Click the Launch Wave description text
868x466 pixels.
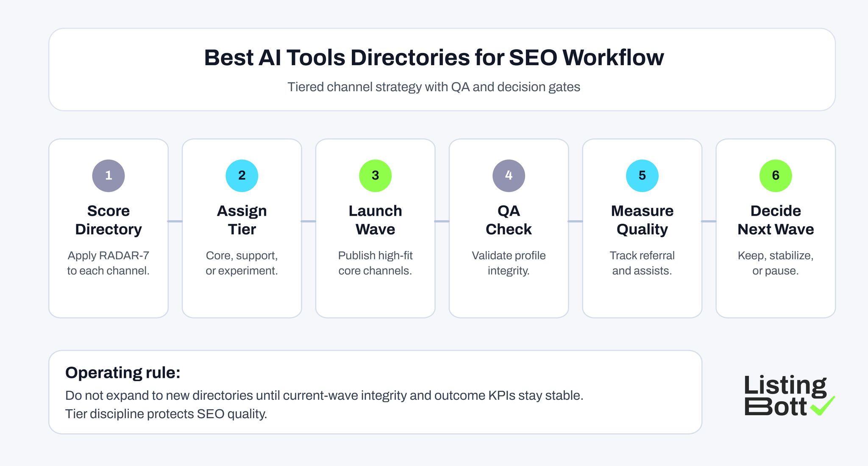[375, 263]
